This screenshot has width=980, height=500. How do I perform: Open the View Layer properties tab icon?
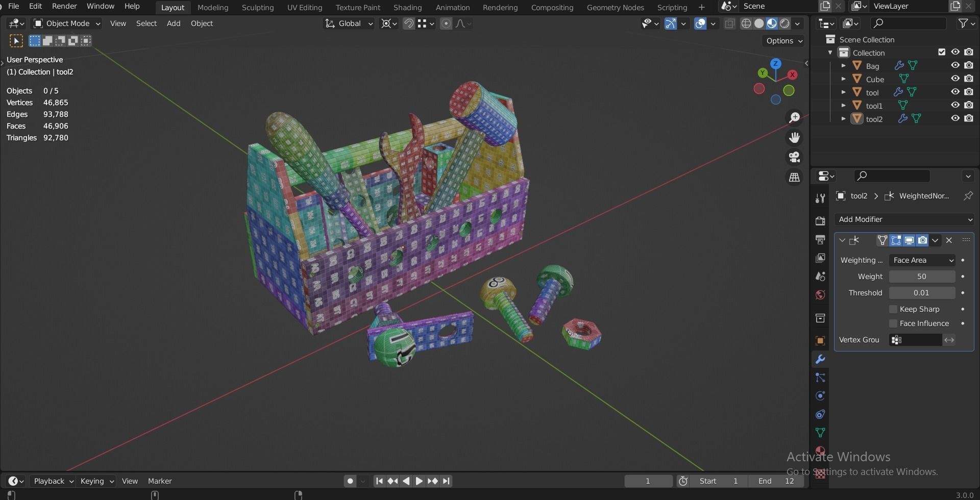point(820,258)
